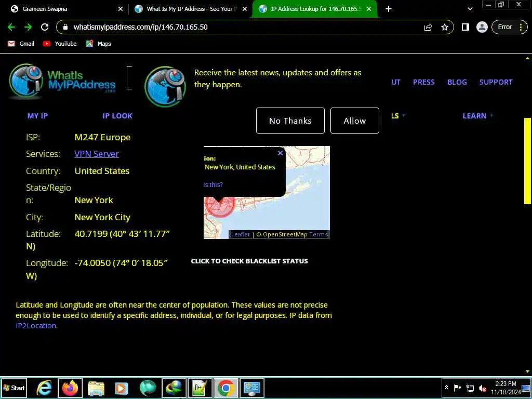This screenshot has height=399, width=532.
Task: Open the IP LOOKUP menu item
Action: coord(117,116)
